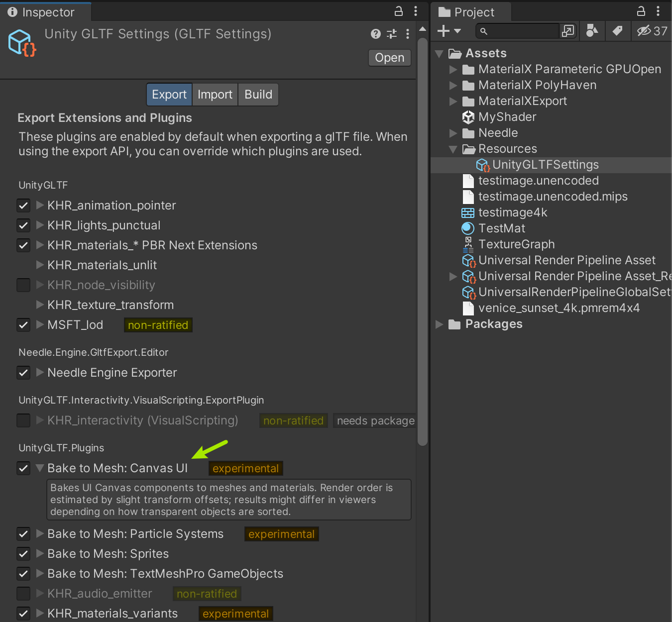Uncheck Bake to Mesh: Sprites checkbox
The width and height of the screenshot is (672, 622).
click(x=23, y=554)
